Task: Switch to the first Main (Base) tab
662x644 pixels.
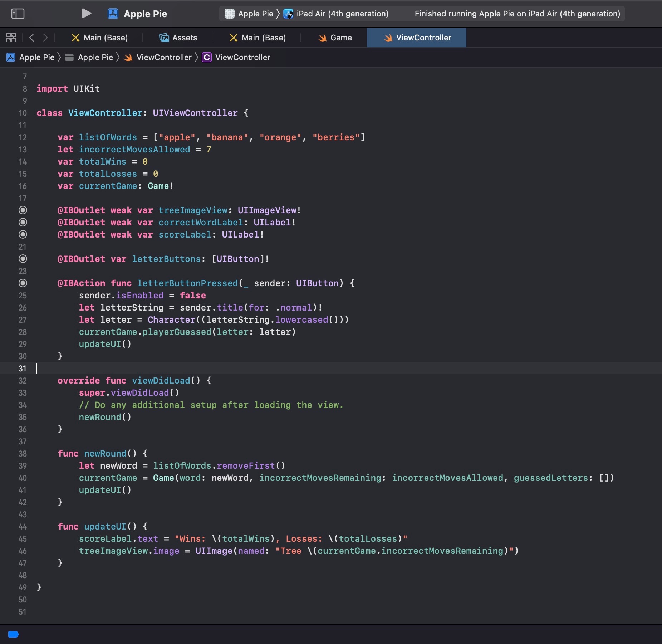Action: pyautogui.click(x=100, y=38)
